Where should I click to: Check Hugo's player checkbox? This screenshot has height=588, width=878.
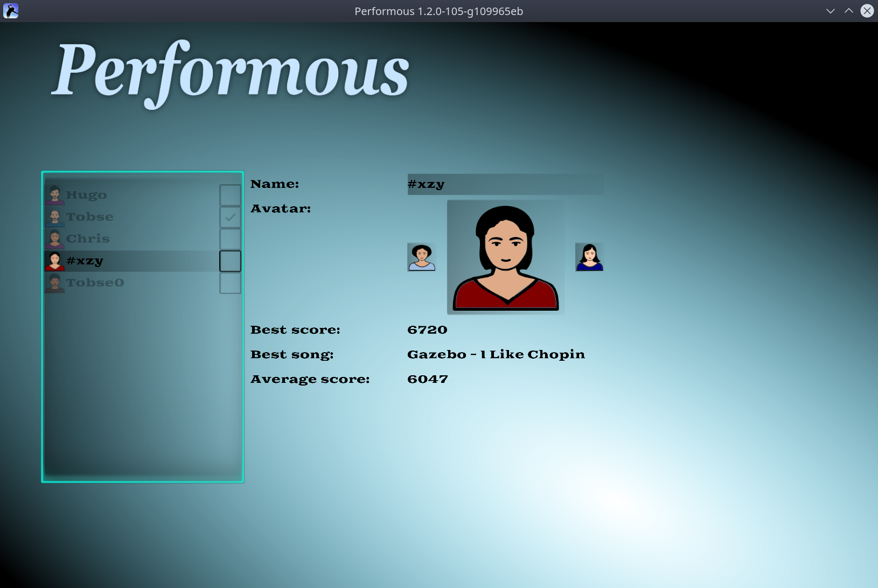point(231,195)
